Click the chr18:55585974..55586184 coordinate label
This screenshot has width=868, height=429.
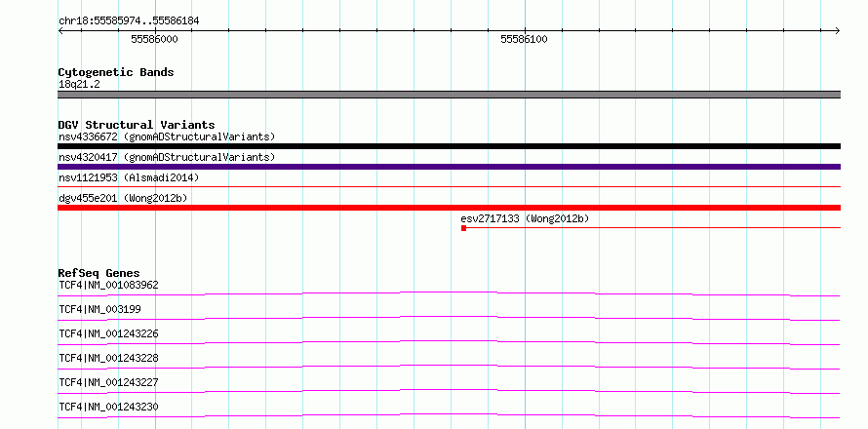click(129, 21)
